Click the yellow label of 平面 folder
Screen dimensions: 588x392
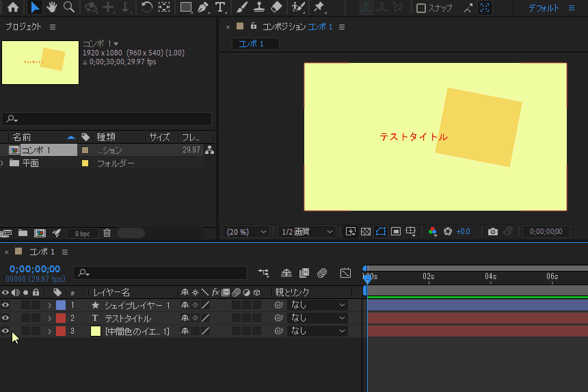coord(85,164)
